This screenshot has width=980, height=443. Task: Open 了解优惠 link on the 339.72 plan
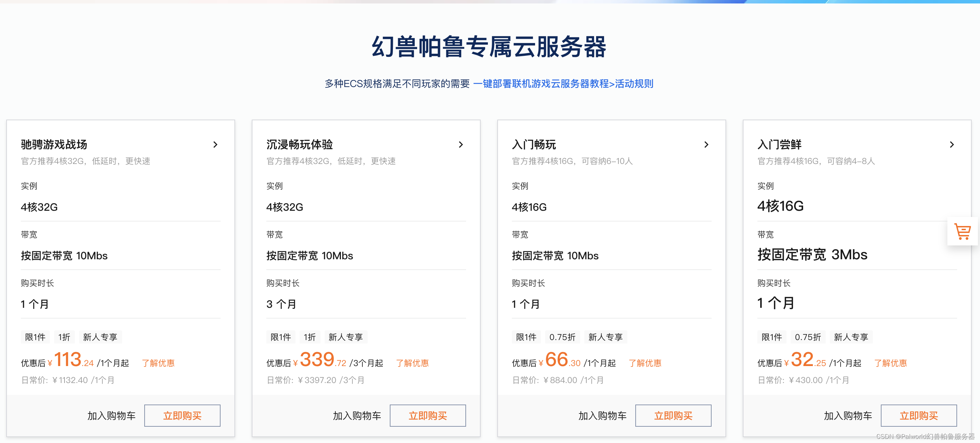[x=412, y=363]
